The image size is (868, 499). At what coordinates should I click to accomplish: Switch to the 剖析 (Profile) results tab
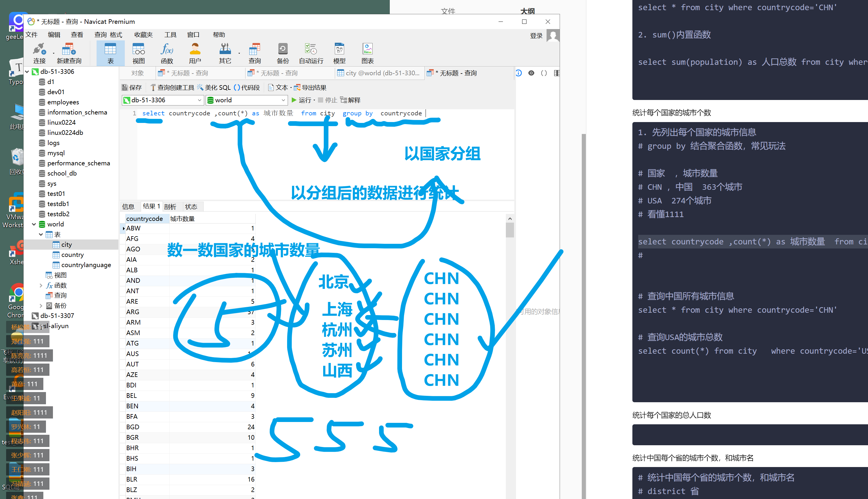pyautogui.click(x=170, y=207)
